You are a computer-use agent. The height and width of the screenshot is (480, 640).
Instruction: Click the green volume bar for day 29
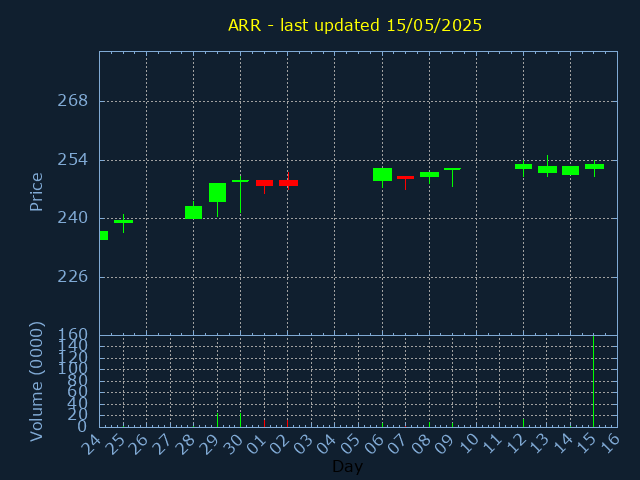(x=218, y=420)
